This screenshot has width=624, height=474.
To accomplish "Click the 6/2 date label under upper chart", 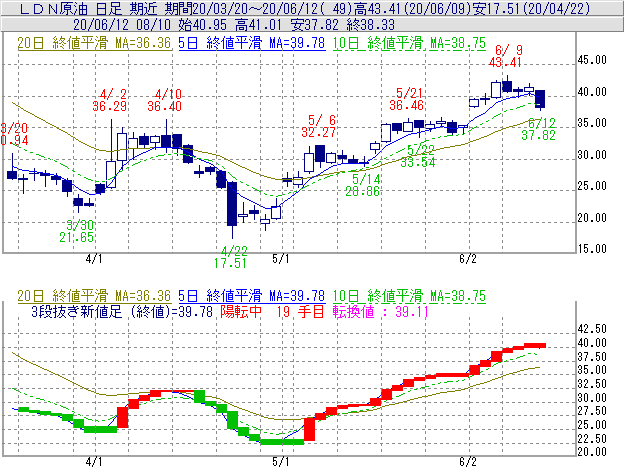I will pos(468,259).
